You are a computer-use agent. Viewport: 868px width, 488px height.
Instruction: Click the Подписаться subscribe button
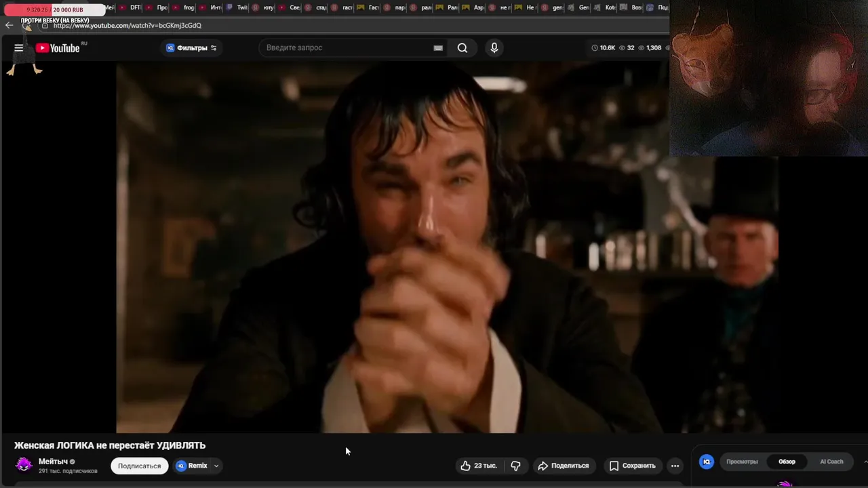140,466
